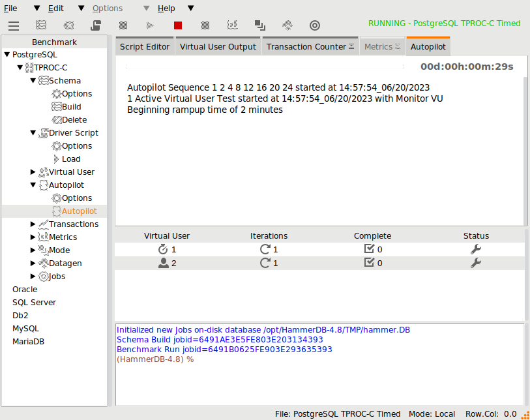Expand the Transactions tree node
The image size is (530, 420).
(33, 224)
